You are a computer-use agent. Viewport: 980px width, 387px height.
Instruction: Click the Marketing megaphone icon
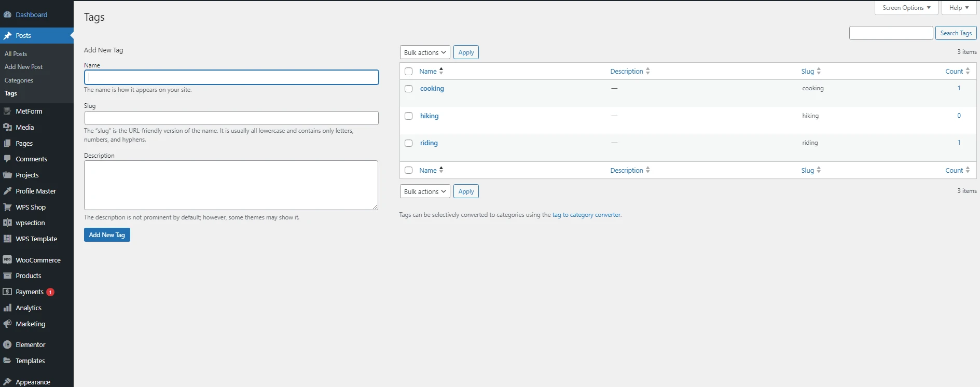click(x=7, y=324)
